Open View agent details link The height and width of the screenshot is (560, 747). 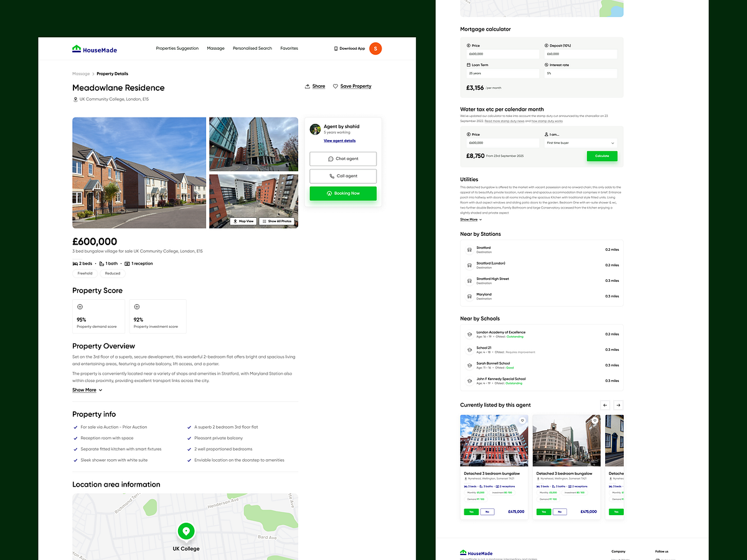(x=339, y=141)
